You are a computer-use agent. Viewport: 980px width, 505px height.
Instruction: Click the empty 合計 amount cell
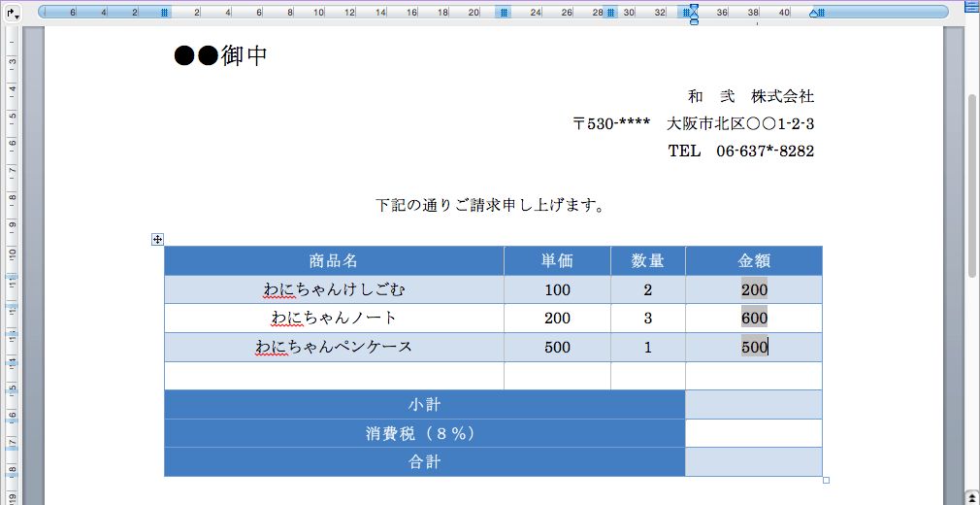pyautogui.click(x=754, y=462)
